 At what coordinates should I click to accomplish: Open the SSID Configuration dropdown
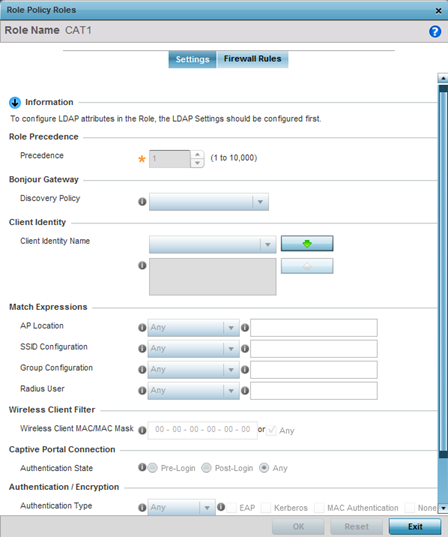point(194,349)
